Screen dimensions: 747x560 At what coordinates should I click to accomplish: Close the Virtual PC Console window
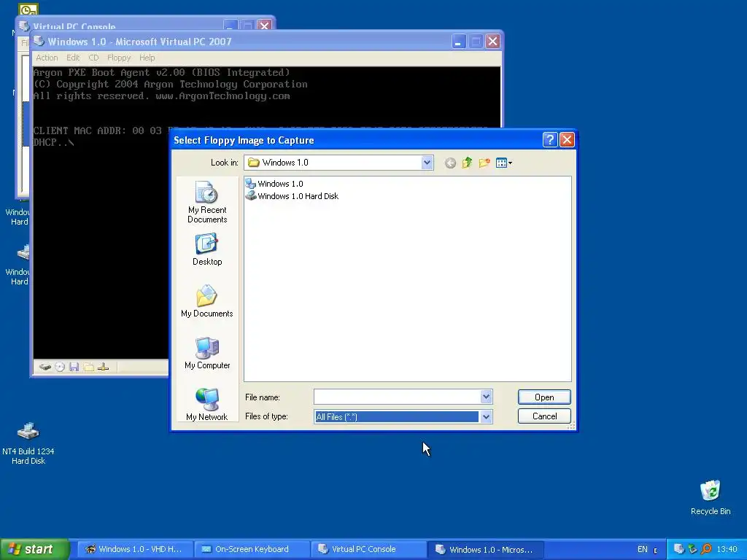click(264, 26)
